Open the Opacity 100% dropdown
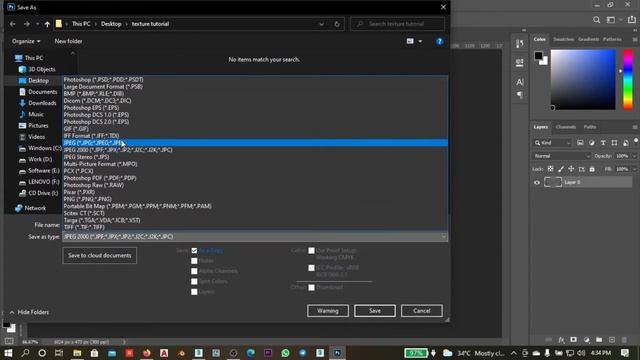The width and height of the screenshot is (640, 360). [634, 156]
